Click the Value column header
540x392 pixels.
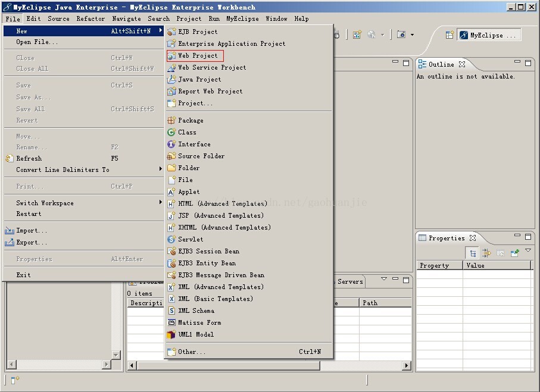point(497,265)
